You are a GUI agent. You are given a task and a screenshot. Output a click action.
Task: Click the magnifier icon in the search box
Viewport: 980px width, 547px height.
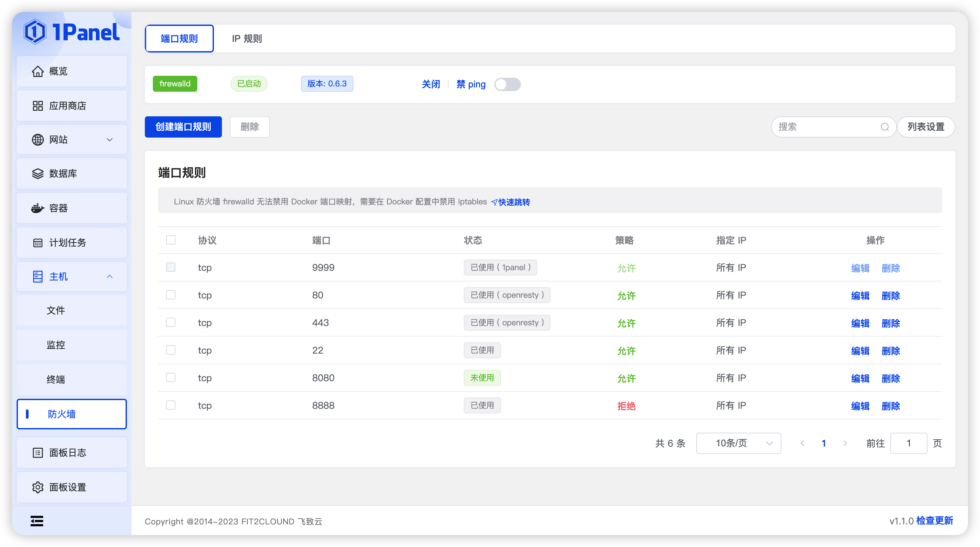(885, 127)
